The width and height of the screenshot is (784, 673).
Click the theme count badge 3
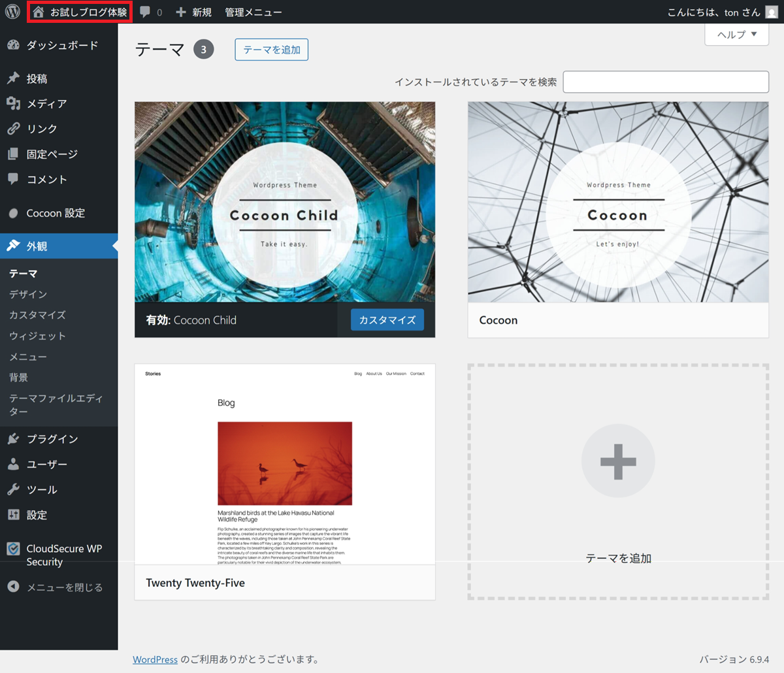click(204, 50)
